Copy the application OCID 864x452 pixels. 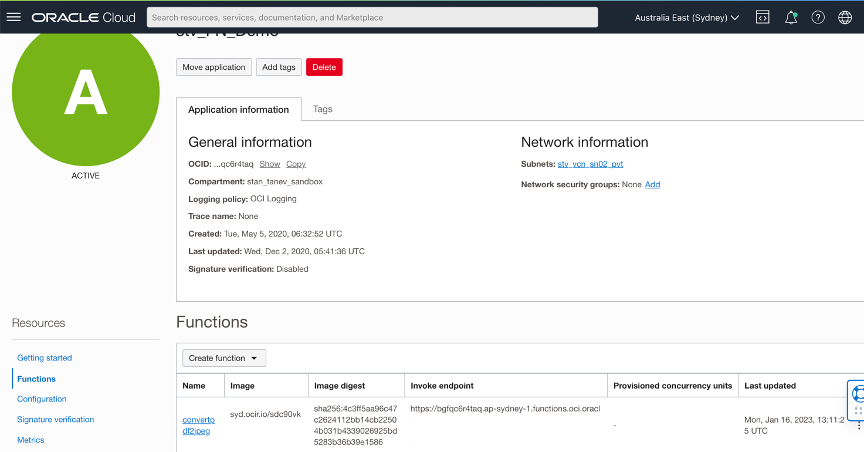click(x=296, y=164)
